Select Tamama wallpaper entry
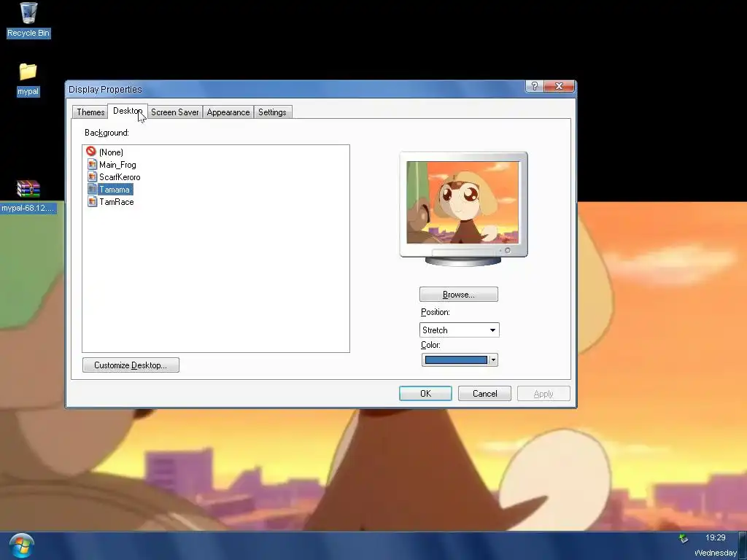Screen dimensions: 747x560 [x=115, y=190]
